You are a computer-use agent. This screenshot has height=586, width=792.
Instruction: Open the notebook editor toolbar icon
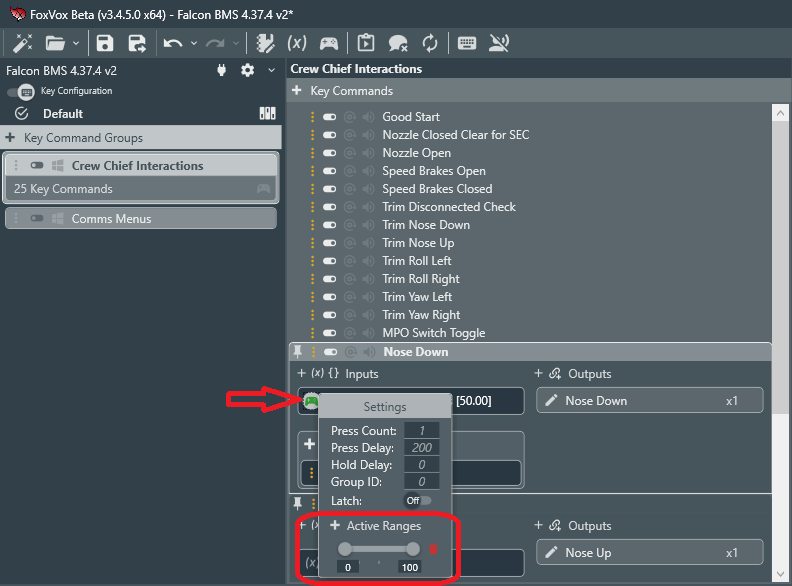click(265, 43)
